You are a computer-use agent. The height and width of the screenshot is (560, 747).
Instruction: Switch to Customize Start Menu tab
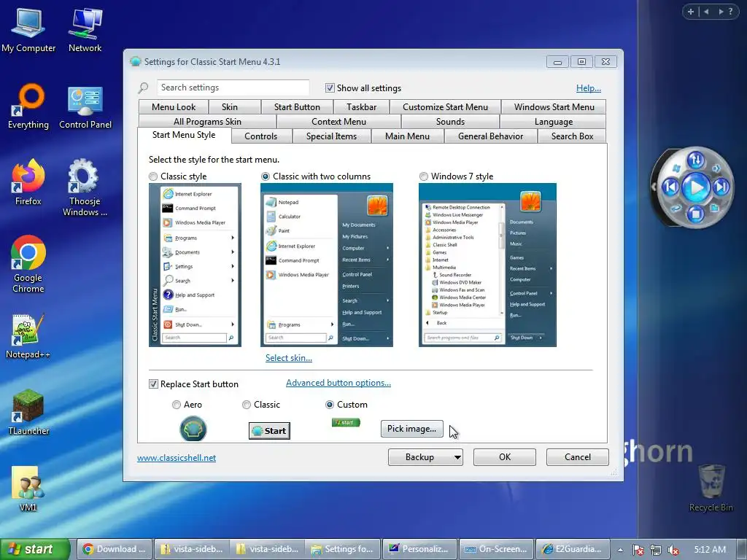(x=445, y=107)
